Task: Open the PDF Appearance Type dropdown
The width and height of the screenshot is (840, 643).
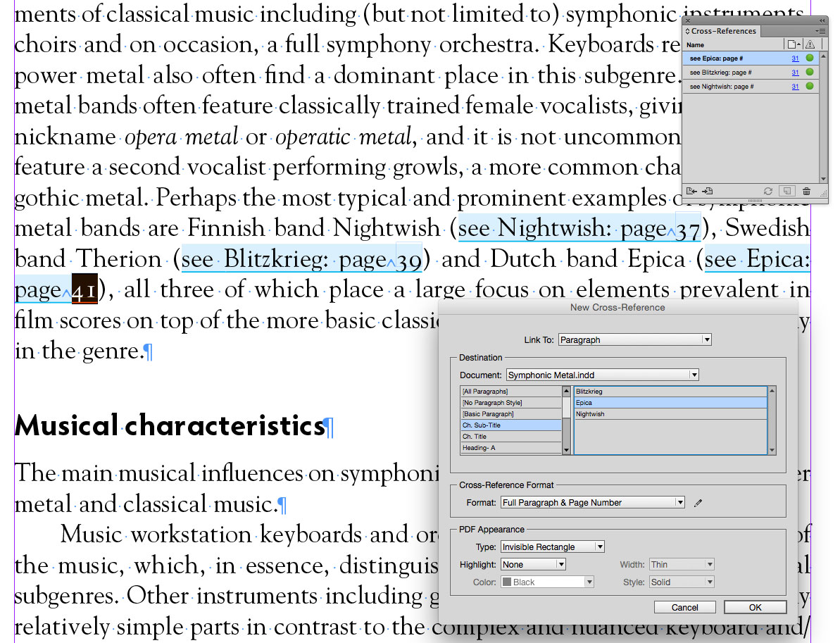Action: [x=552, y=547]
